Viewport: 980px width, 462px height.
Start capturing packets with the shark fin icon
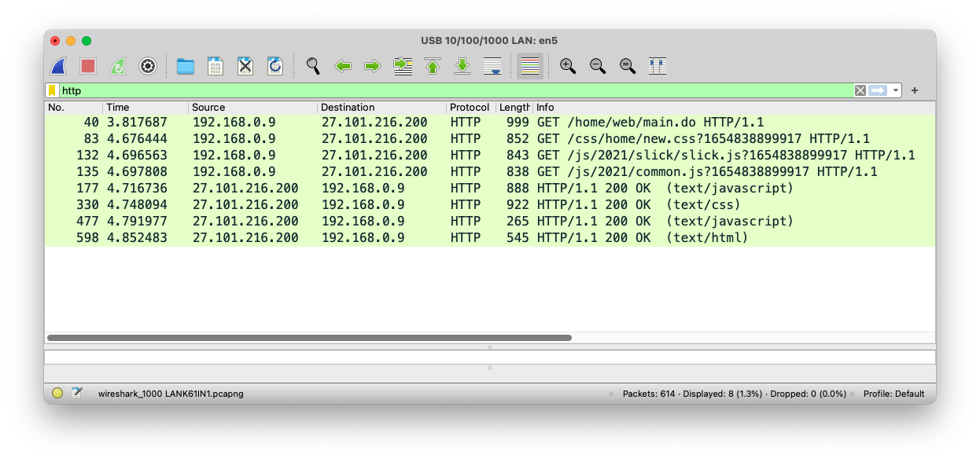58,66
